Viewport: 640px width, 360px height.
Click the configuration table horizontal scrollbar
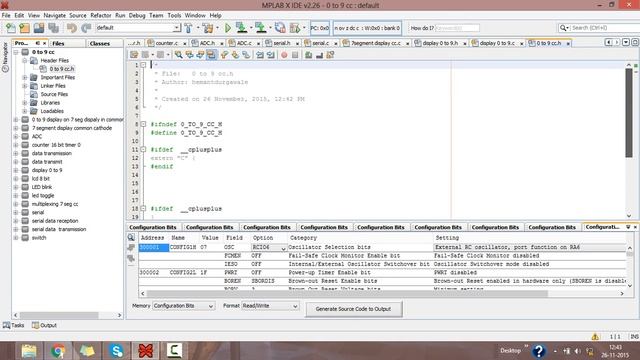(x=347, y=293)
